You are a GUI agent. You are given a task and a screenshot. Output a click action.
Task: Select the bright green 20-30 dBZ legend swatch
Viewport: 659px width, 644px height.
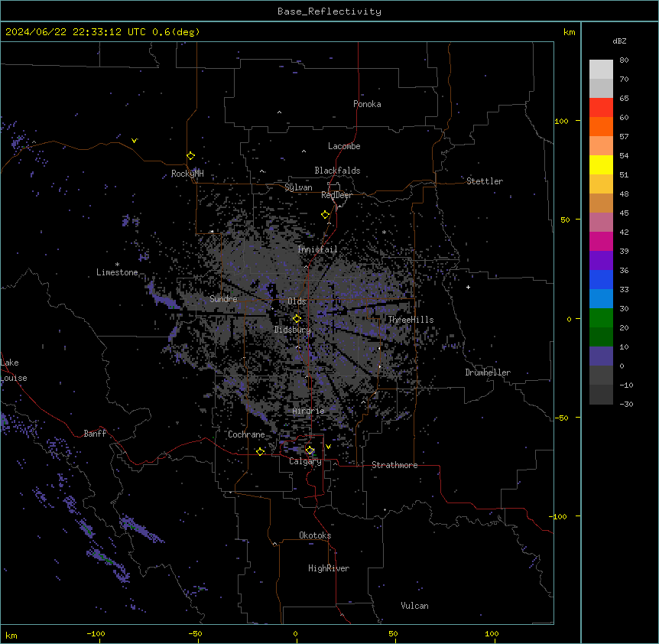point(601,318)
